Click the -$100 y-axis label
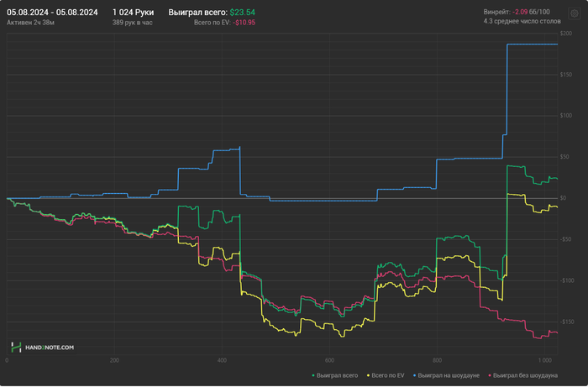Viewport: 588px width, 387px height. 567,280
